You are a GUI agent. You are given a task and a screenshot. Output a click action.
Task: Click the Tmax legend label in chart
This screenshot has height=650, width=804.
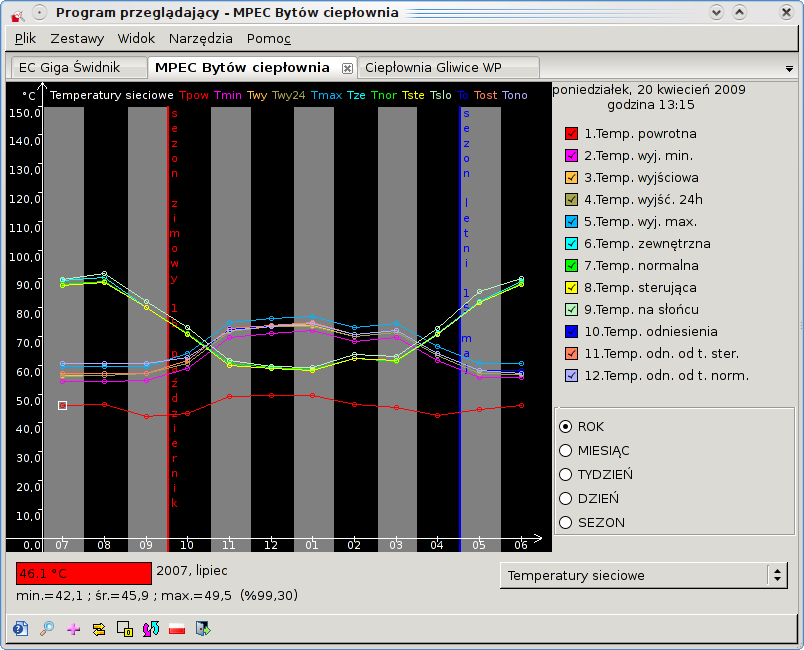[326, 95]
